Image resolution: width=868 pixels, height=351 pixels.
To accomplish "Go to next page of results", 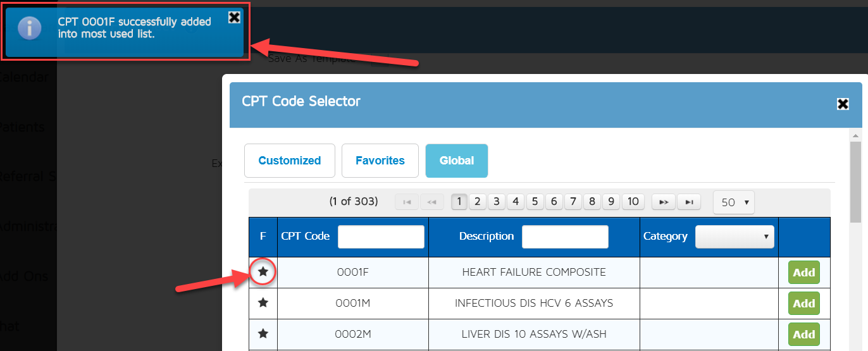I will coord(664,202).
